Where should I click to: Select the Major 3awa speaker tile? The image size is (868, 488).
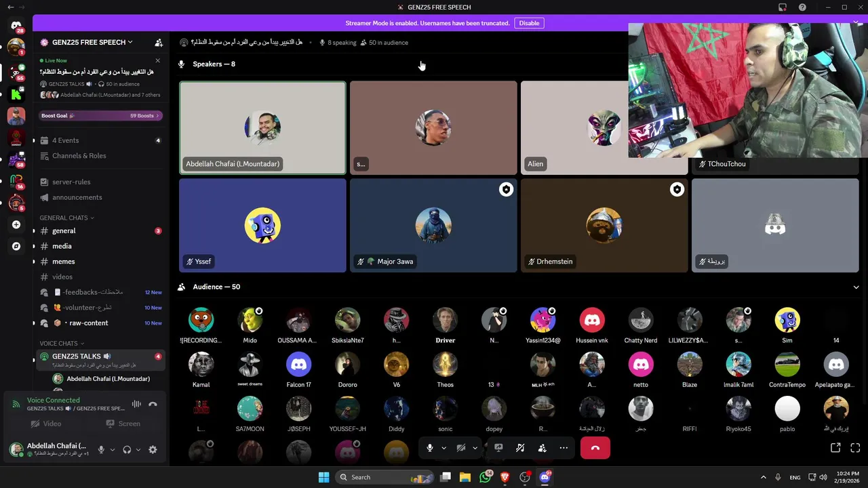(433, 226)
